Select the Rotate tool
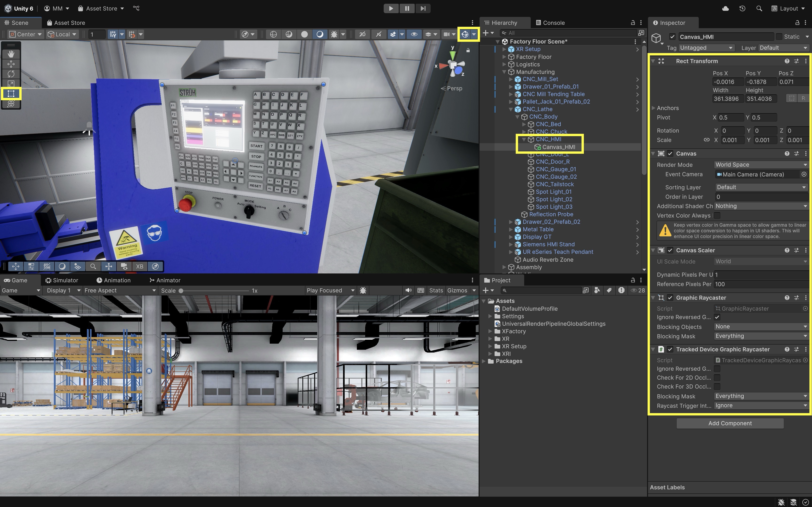 [11, 74]
